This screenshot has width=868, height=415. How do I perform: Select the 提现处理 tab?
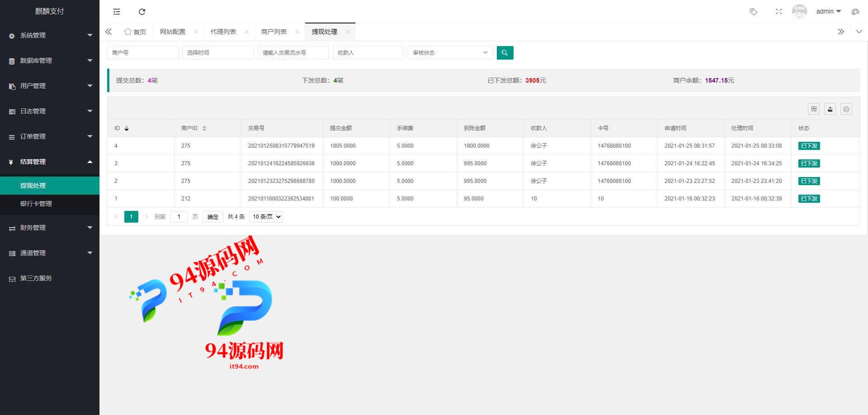[325, 32]
